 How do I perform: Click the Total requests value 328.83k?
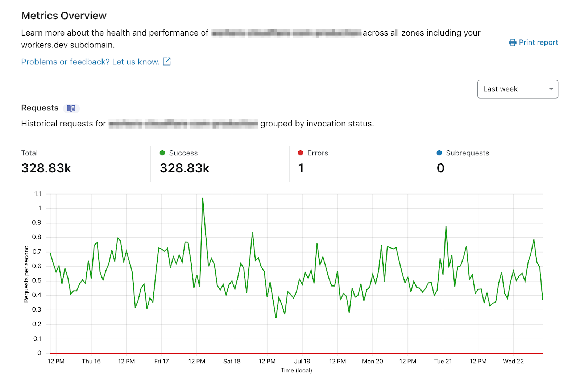(x=46, y=168)
